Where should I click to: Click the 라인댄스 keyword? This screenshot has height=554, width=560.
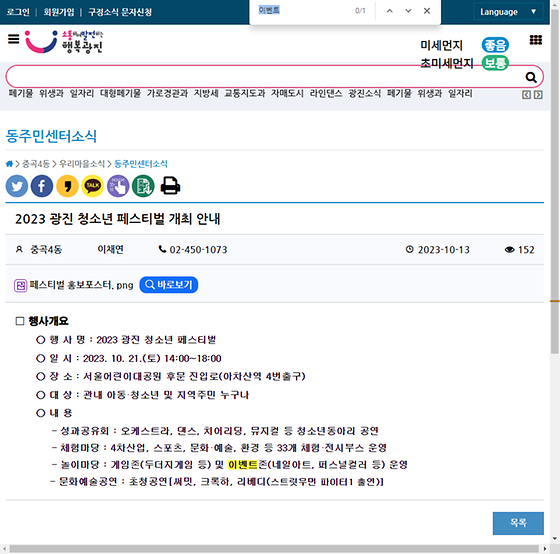tap(326, 94)
